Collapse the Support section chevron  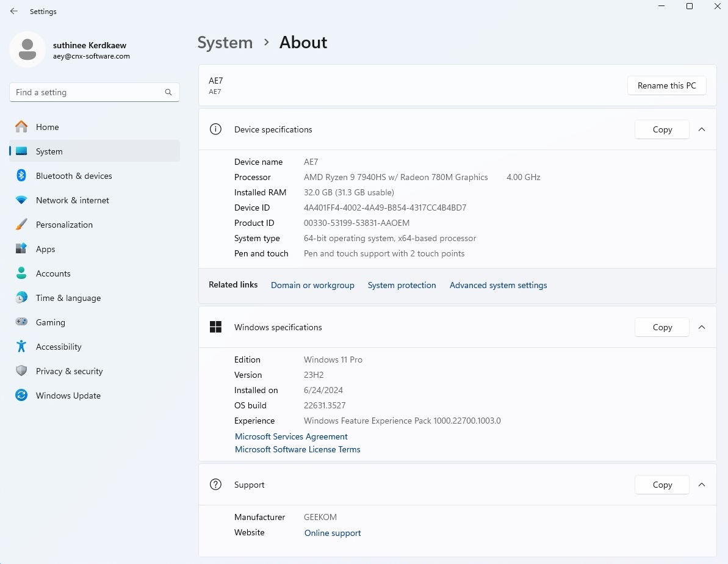(702, 485)
